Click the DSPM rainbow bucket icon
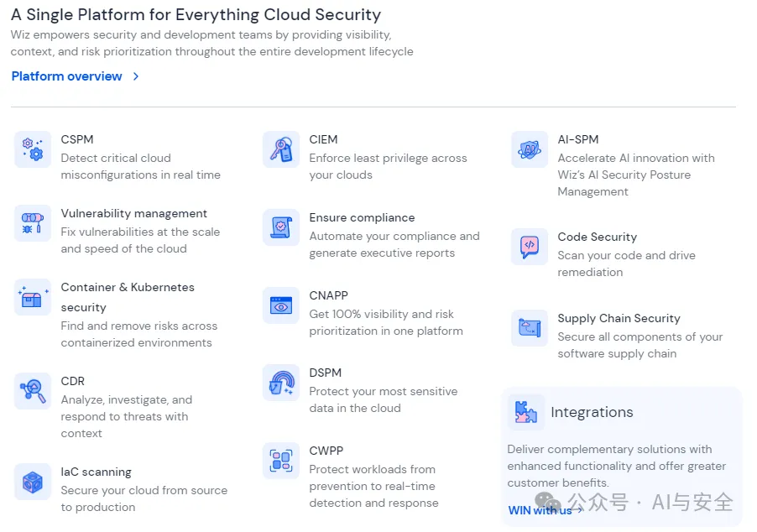Viewport: 757px width, 532px height. point(281,383)
